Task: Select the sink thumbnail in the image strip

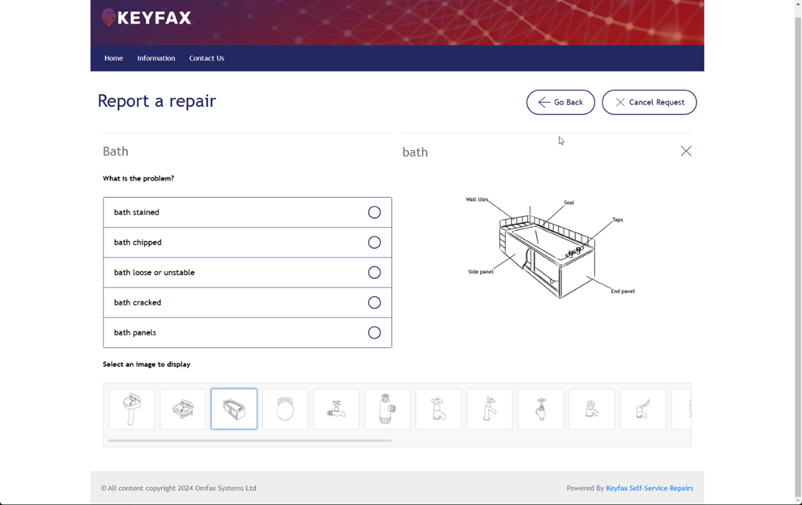Action: [x=183, y=409]
